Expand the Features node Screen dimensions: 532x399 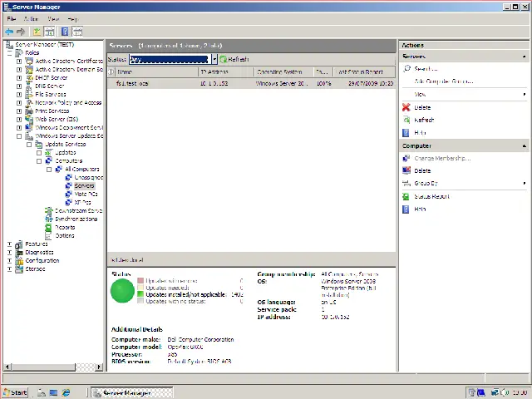pyautogui.click(x=9, y=244)
